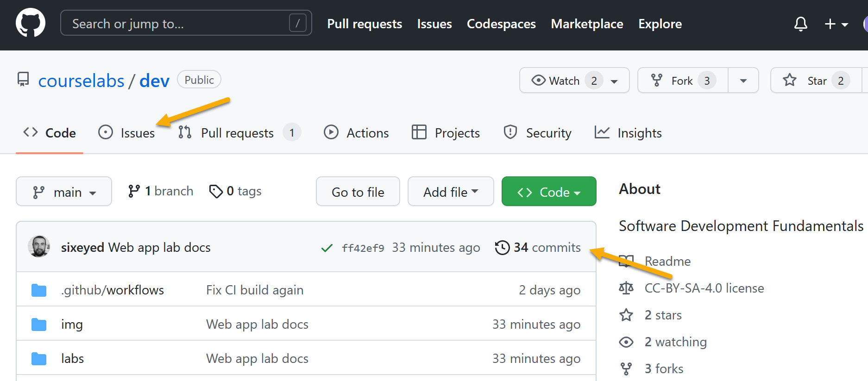This screenshot has width=868, height=381.
Task: Open the notifications bell
Action: 800,24
